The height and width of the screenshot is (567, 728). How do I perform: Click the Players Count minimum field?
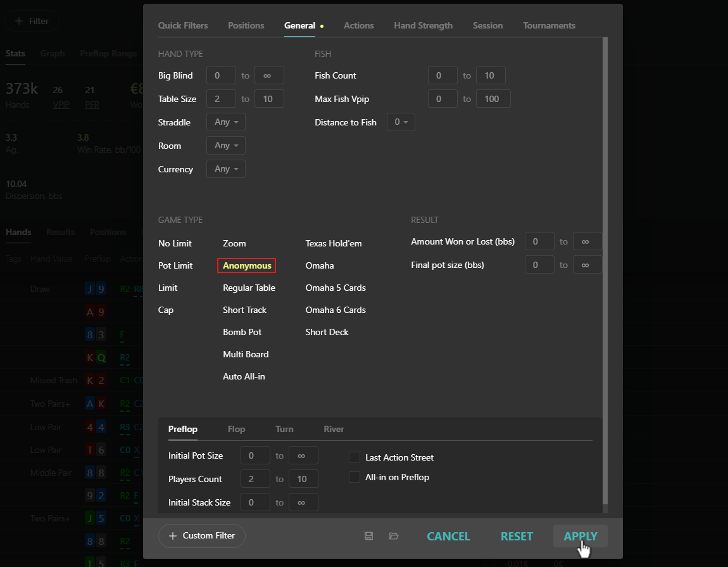[255, 479]
